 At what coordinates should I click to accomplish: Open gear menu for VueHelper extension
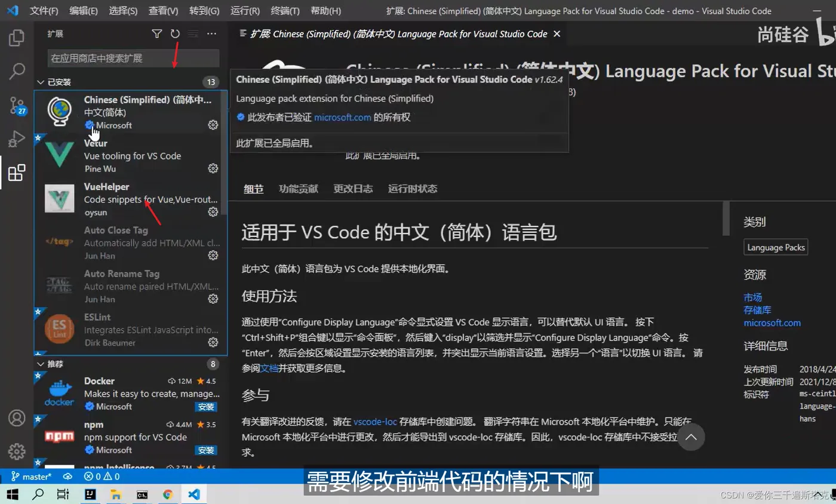[213, 212]
